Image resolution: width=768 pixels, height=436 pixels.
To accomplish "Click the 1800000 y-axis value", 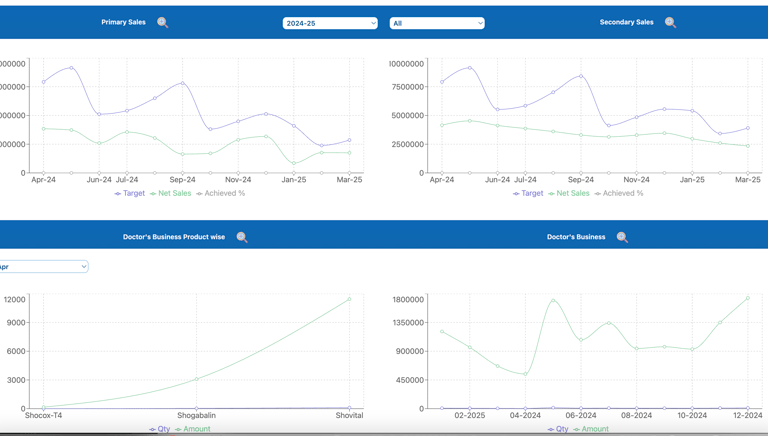I will [x=408, y=300].
